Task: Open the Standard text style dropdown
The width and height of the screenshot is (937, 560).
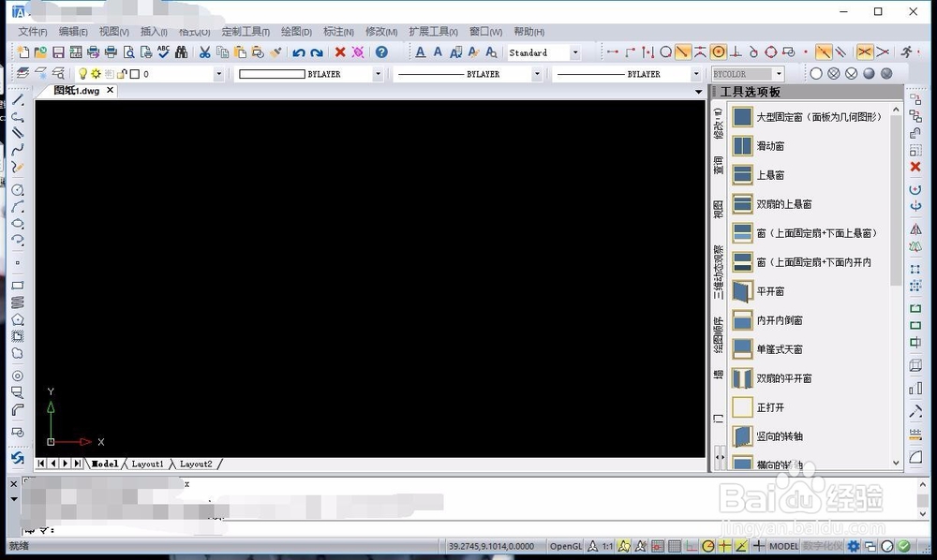Action: [x=575, y=52]
